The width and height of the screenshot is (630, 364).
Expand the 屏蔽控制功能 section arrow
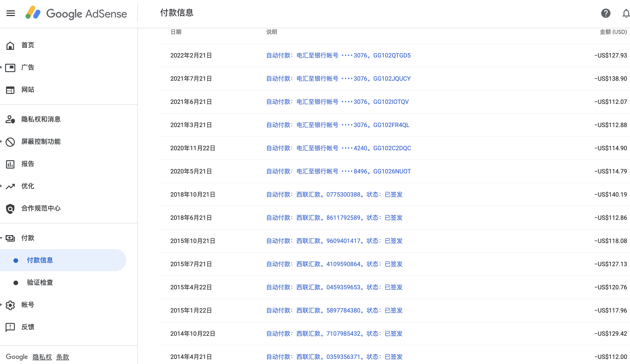pos(1,142)
